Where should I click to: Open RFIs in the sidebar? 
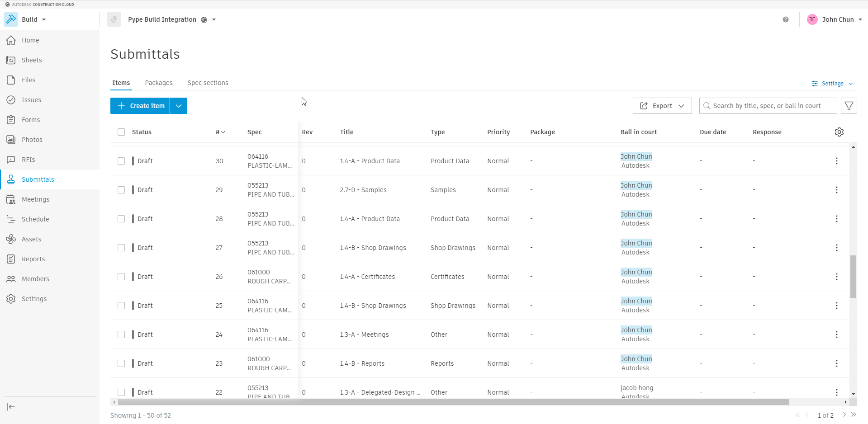[28, 160]
